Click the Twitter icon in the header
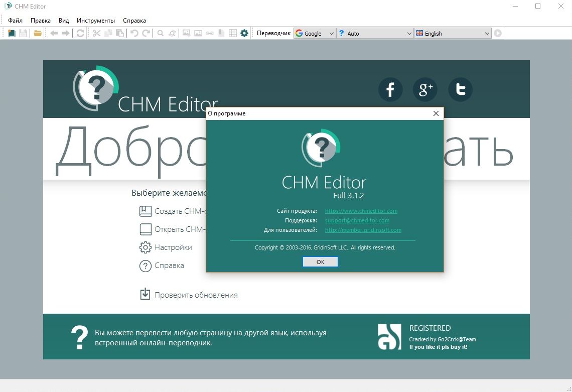572x392 pixels. pyautogui.click(x=460, y=89)
